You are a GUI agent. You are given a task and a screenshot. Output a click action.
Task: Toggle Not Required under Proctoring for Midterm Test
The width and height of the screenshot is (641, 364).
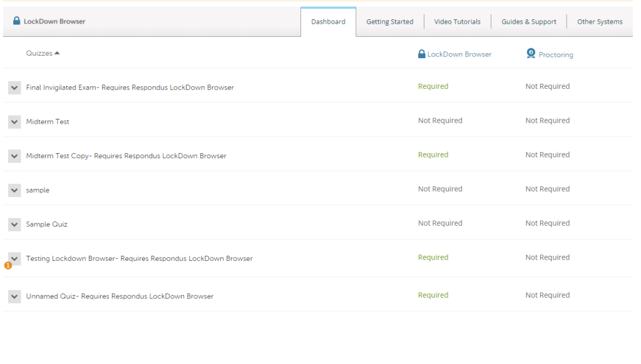click(x=547, y=120)
